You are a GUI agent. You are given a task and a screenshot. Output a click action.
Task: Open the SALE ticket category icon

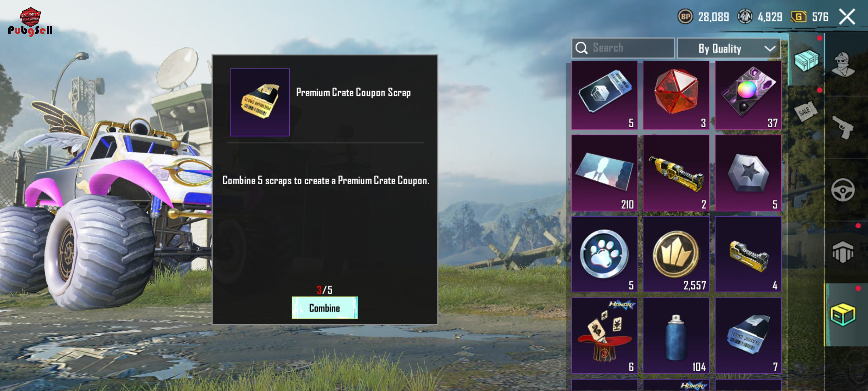pyautogui.click(x=806, y=111)
